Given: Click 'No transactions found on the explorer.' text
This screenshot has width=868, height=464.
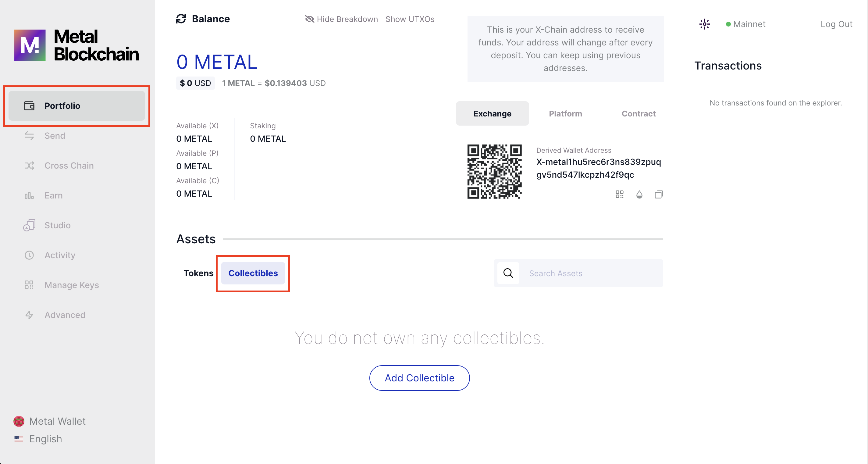Looking at the screenshot, I should pos(776,103).
